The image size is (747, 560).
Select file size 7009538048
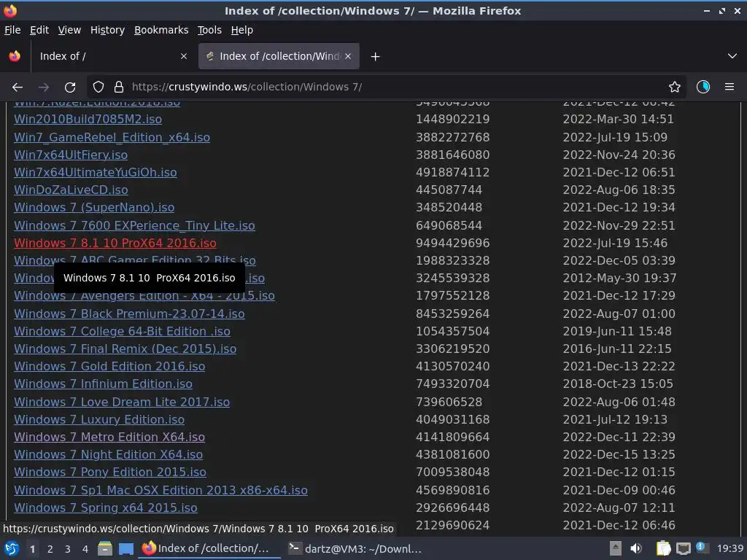pos(452,472)
